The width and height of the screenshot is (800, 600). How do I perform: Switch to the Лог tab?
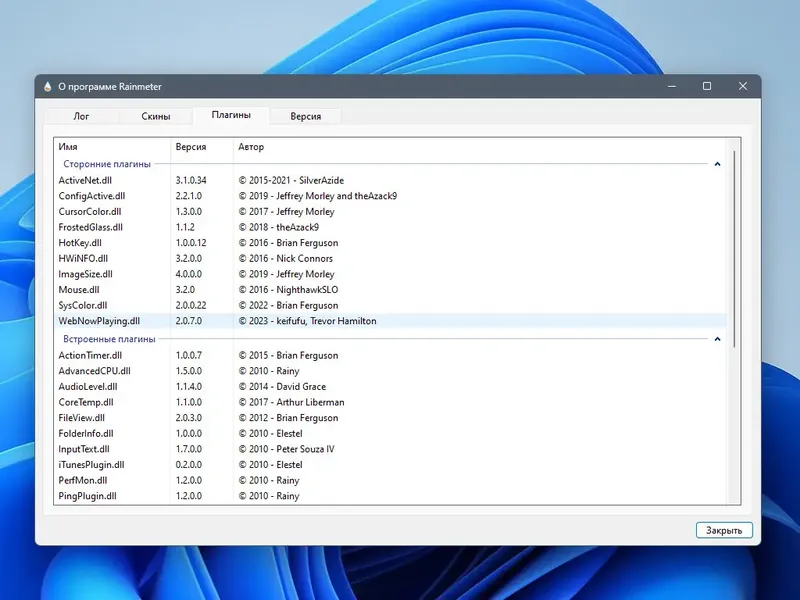click(x=81, y=116)
